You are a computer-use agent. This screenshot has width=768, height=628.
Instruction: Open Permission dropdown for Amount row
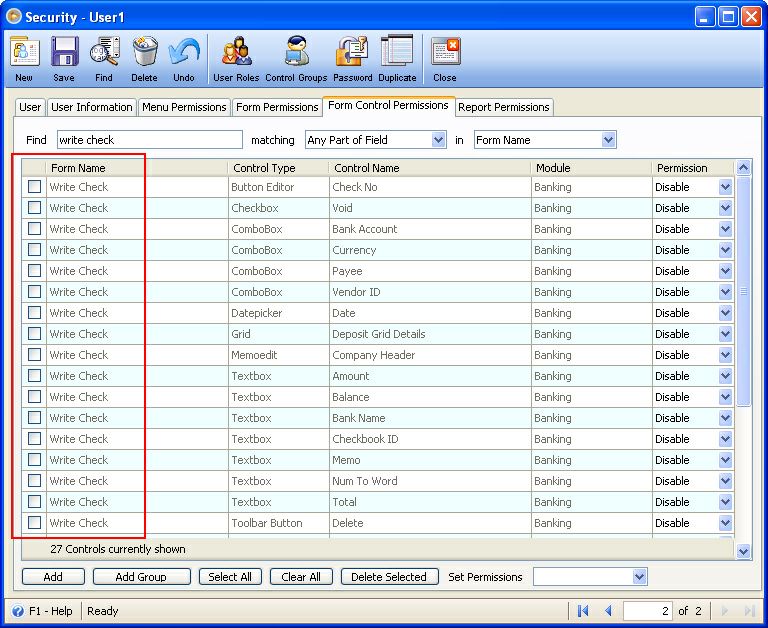click(x=725, y=376)
